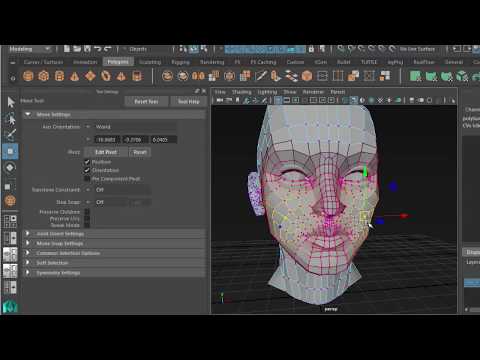Open the Axis Orientation World dropdown
This screenshot has width=480, height=360.
(130, 127)
